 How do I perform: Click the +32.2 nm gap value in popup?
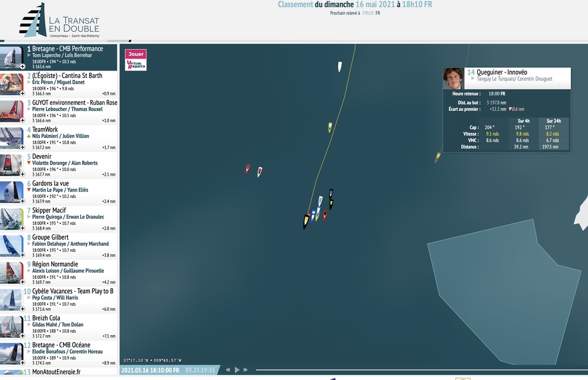tap(498, 109)
